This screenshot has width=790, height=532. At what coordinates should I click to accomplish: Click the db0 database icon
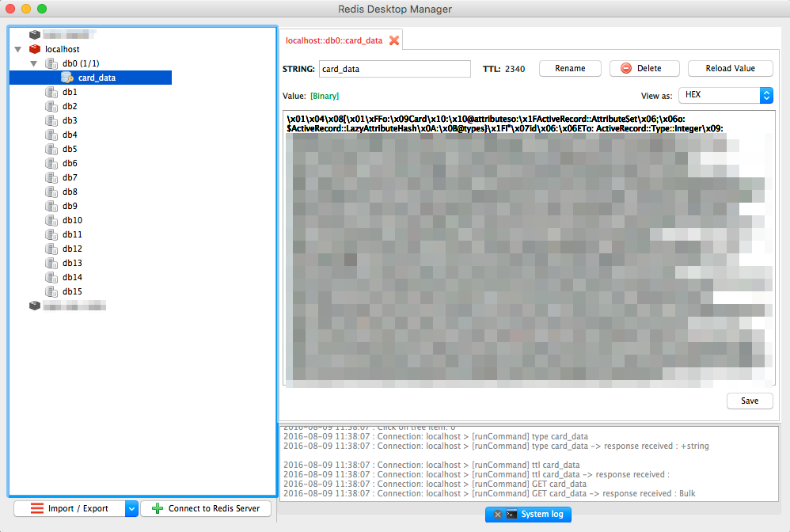[x=51, y=63]
